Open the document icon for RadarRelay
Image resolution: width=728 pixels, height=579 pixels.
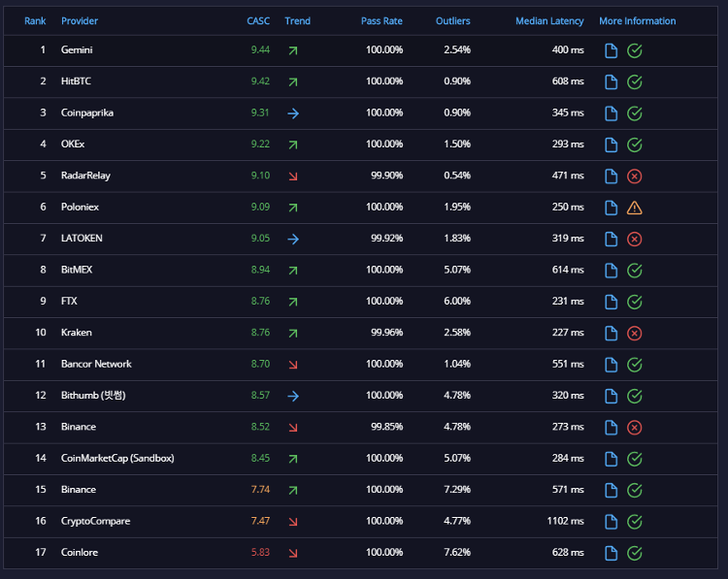[611, 177]
